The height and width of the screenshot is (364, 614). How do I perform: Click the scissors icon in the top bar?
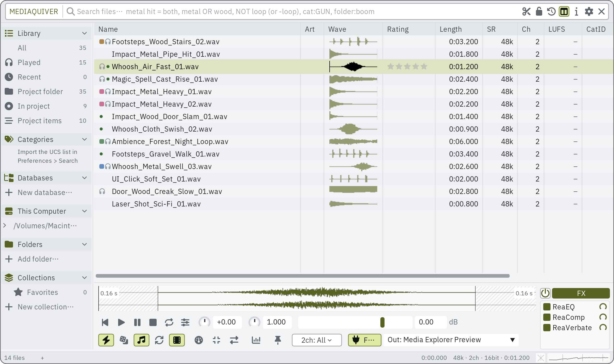pos(526,11)
